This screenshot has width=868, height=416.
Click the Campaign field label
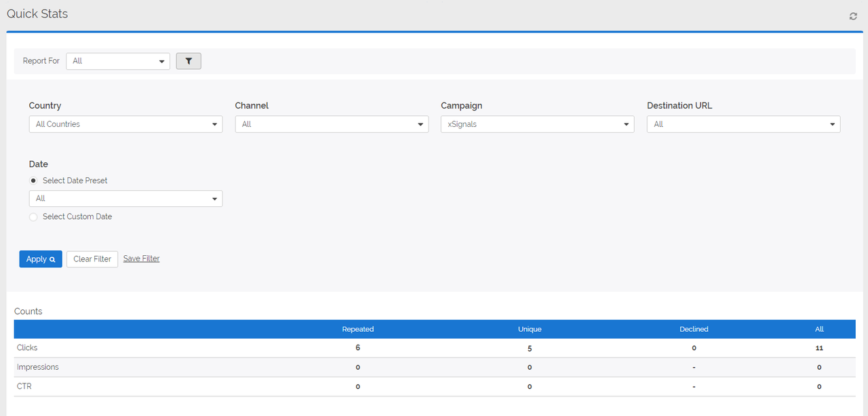tap(462, 106)
